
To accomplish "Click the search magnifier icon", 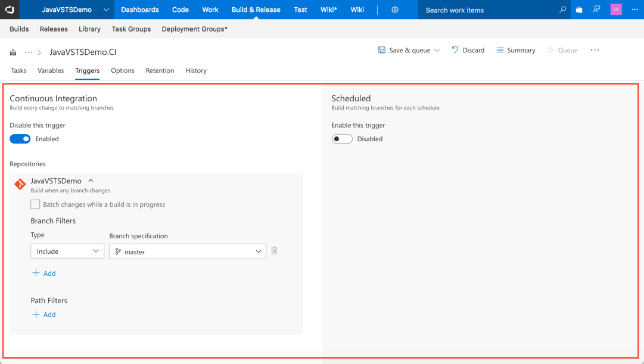I will click(562, 10).
